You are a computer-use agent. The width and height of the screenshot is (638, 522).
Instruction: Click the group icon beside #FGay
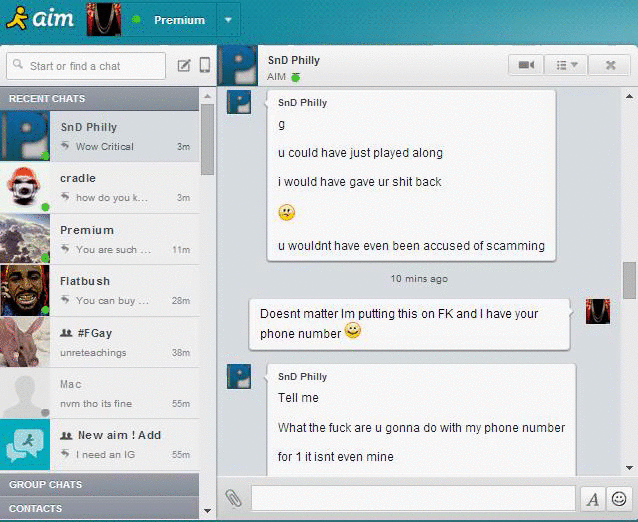pos(66,333)
